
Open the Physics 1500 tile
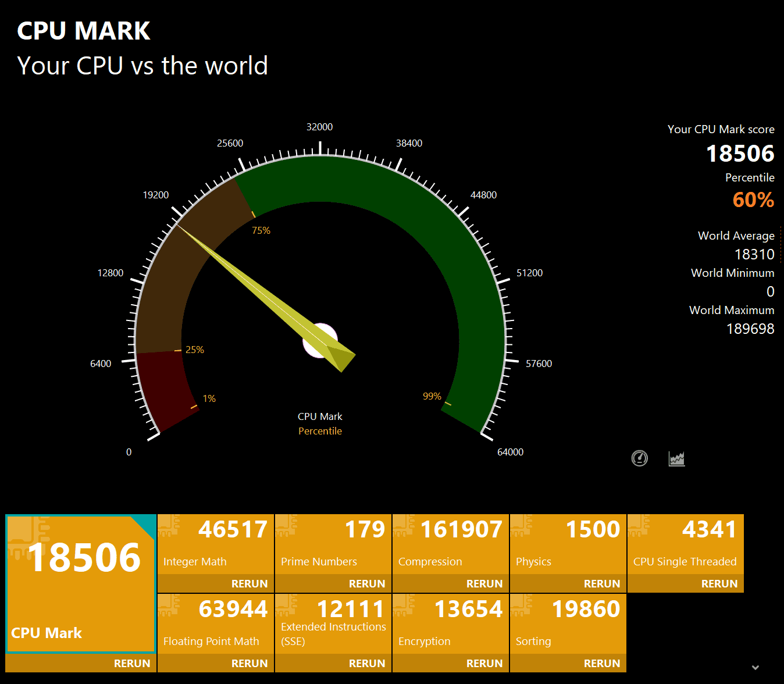click(568, 544)
